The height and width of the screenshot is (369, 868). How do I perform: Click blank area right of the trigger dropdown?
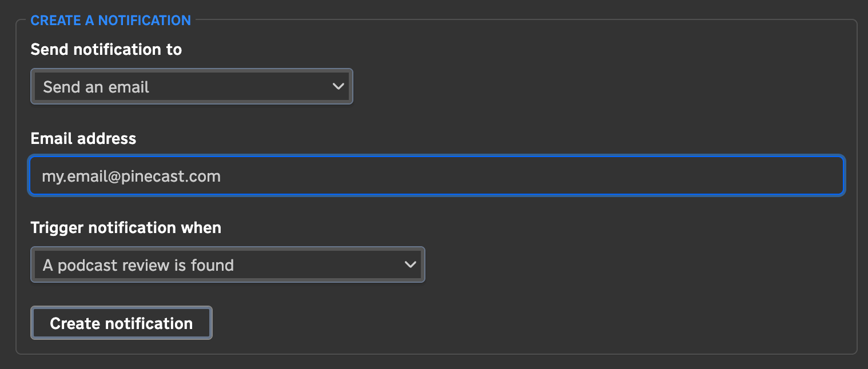(629, 265)
